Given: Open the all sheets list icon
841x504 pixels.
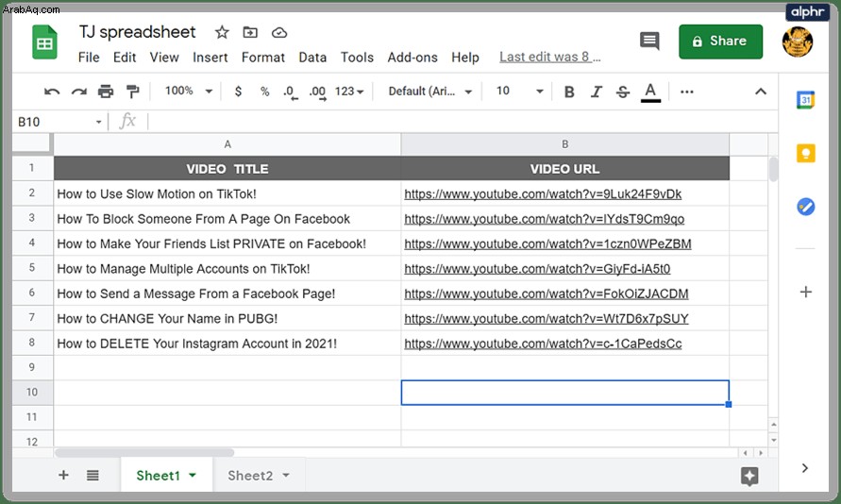Looking at the screenshot, I should click(93, 475).
